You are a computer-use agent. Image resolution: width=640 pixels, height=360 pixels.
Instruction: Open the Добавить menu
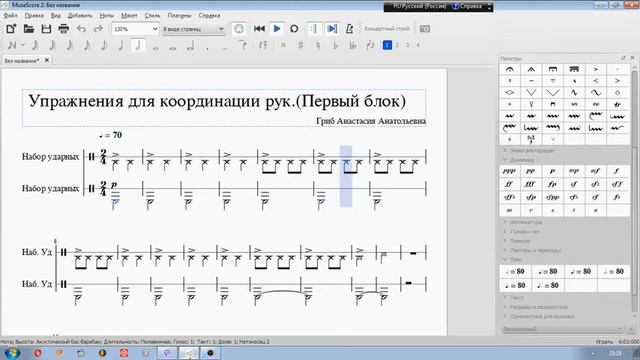pos(80,16)
